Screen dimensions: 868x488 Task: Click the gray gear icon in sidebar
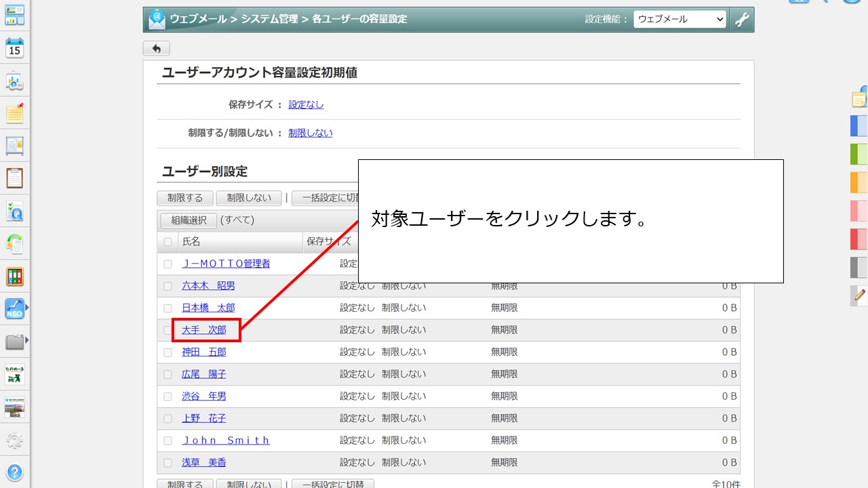[14, 441]
